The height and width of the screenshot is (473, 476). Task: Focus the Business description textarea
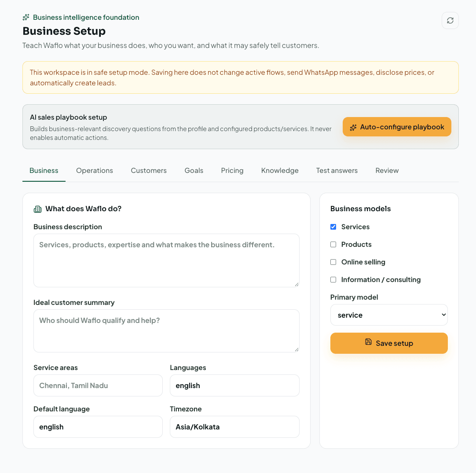(166, 260)
